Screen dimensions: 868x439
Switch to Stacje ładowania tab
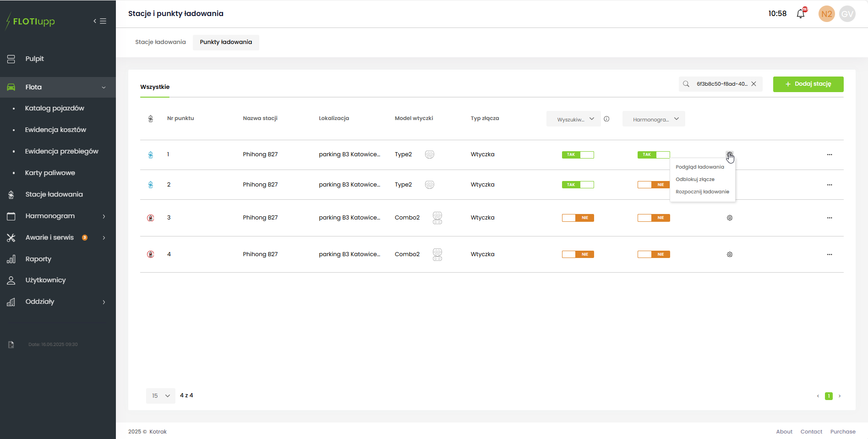tap(160, 42)
